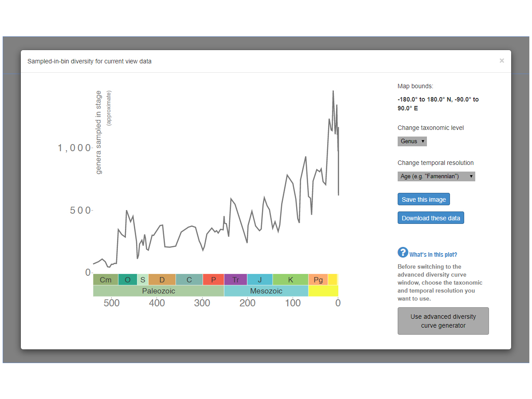Click the red P Permian block
532x399 pixels.
213,280
